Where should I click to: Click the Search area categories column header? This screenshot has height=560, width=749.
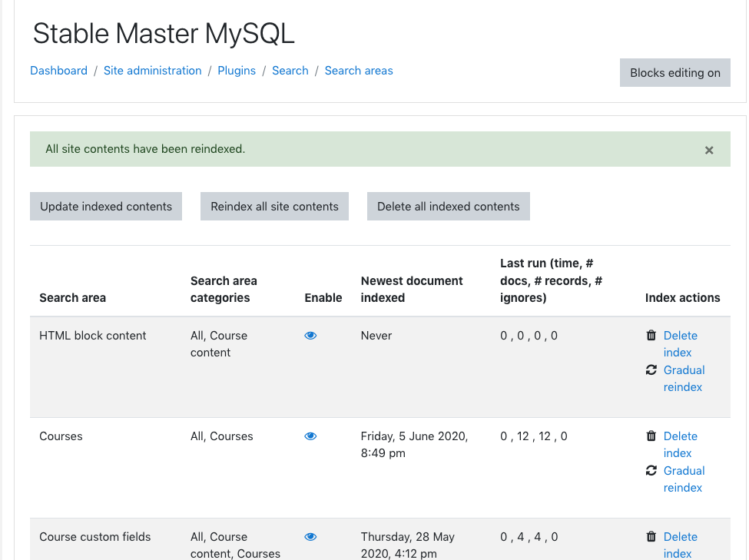pos(224,289)
